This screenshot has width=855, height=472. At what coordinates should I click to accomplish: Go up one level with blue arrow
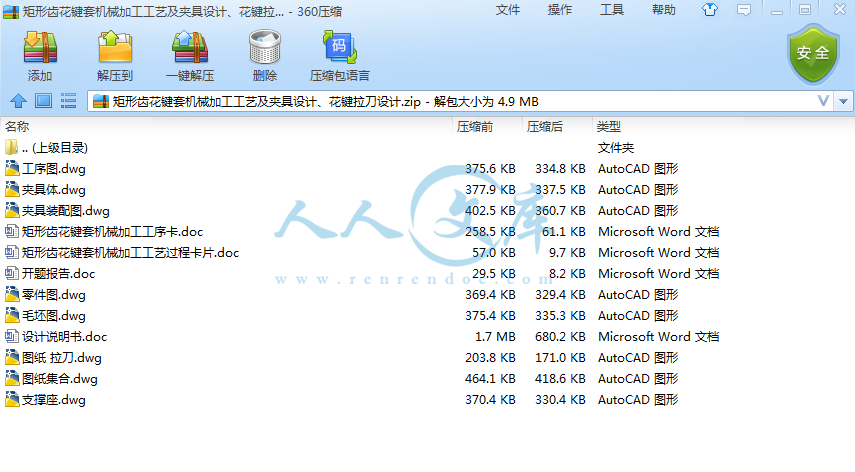pos(19,101)
